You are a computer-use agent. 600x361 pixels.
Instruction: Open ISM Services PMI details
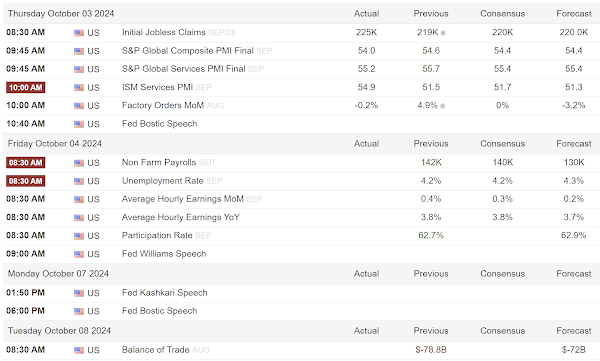point(157,87)
